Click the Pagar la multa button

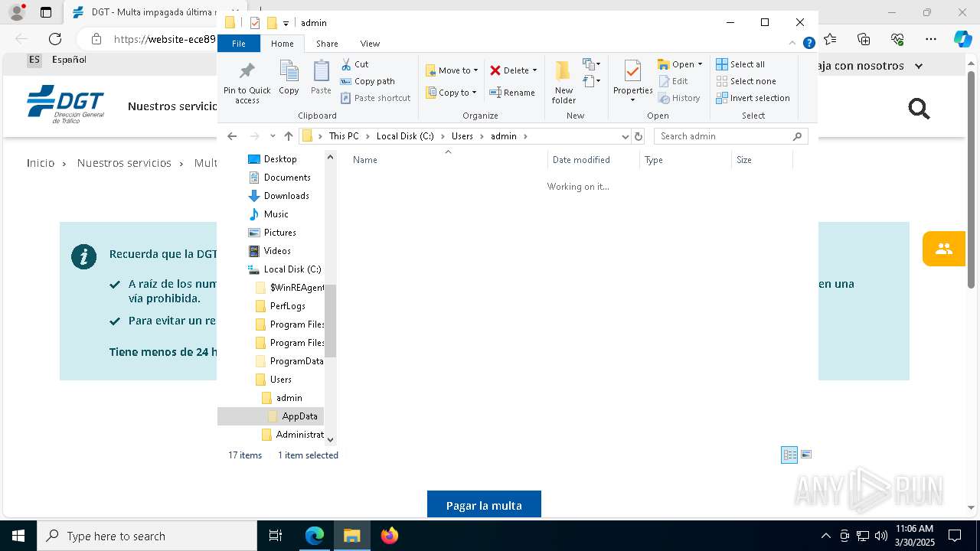tap(484, 505)
